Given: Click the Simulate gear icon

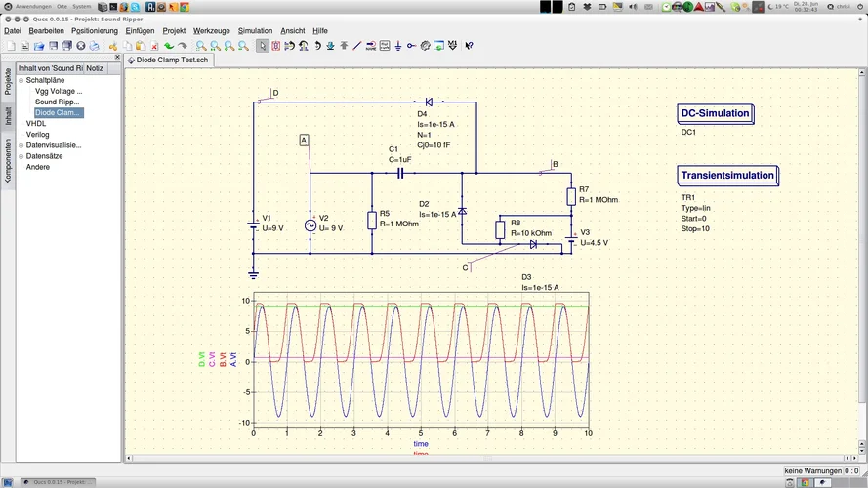Looking at the screenshot, I should click(x=426, y=46).
